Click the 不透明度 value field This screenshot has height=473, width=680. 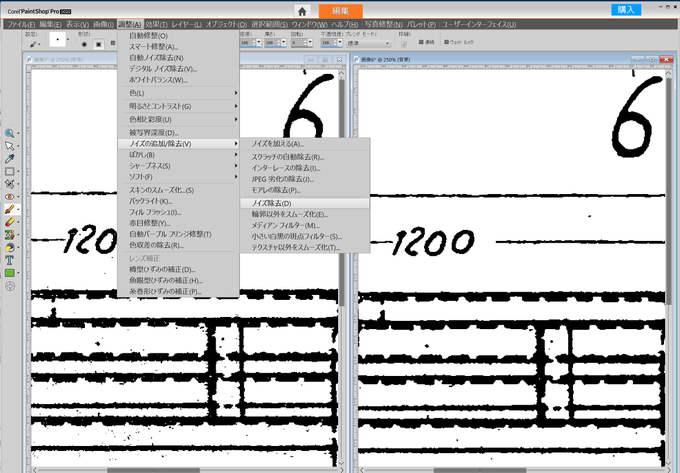(327, 42)
